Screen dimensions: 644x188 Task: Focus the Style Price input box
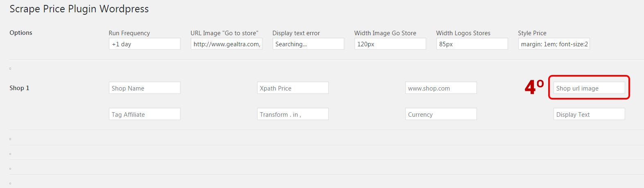[x=554, y=44]
